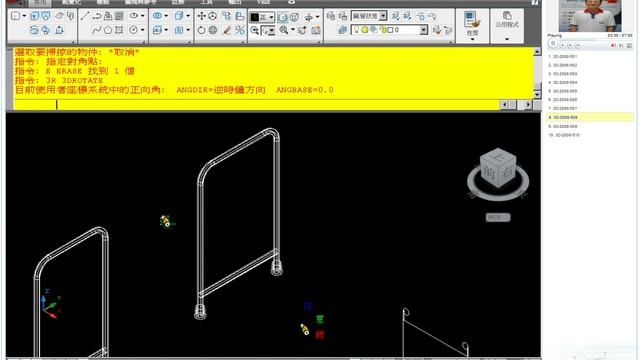Toggle fullscreen in the video player
This screenshot has height=360, width=640.
click(x=629, y=46)
